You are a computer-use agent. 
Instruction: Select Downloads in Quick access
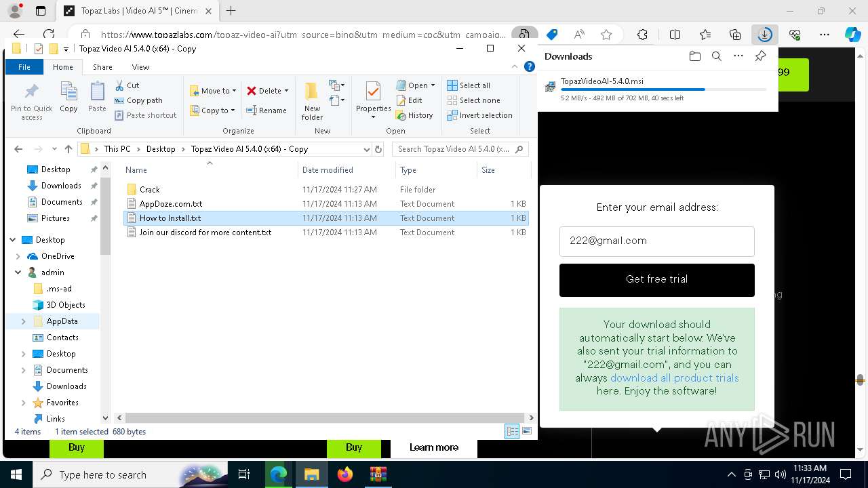(x=61, y=186)
